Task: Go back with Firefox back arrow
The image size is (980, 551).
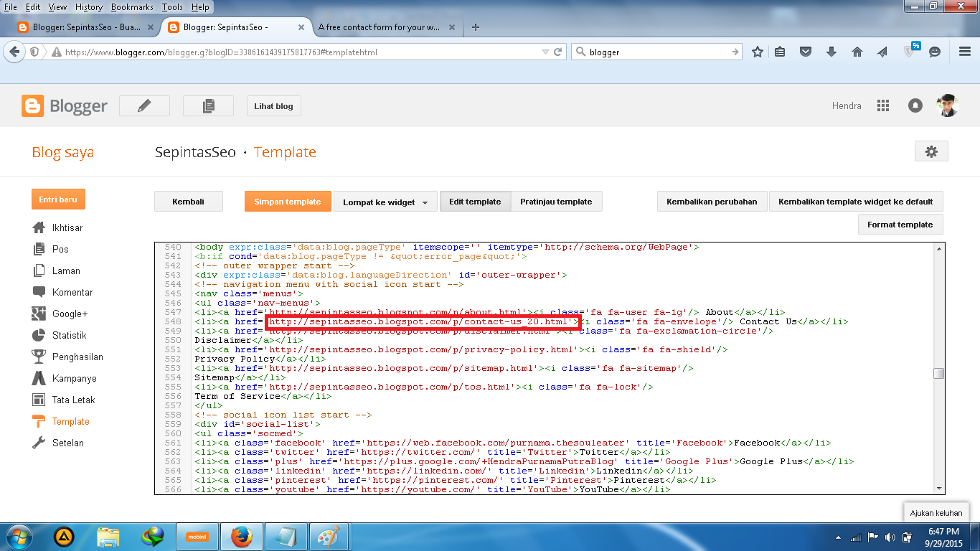Action: pos(14,52)
